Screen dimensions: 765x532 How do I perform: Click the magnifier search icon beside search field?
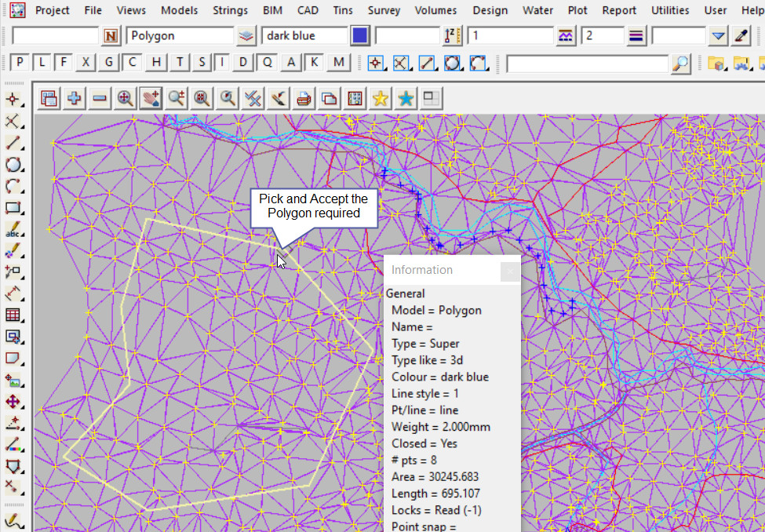point(681,63)
